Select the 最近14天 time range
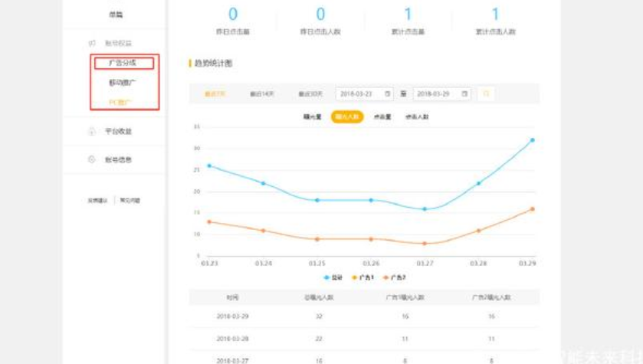The height and width of the screenshot is (364, 643). (261, 93)
